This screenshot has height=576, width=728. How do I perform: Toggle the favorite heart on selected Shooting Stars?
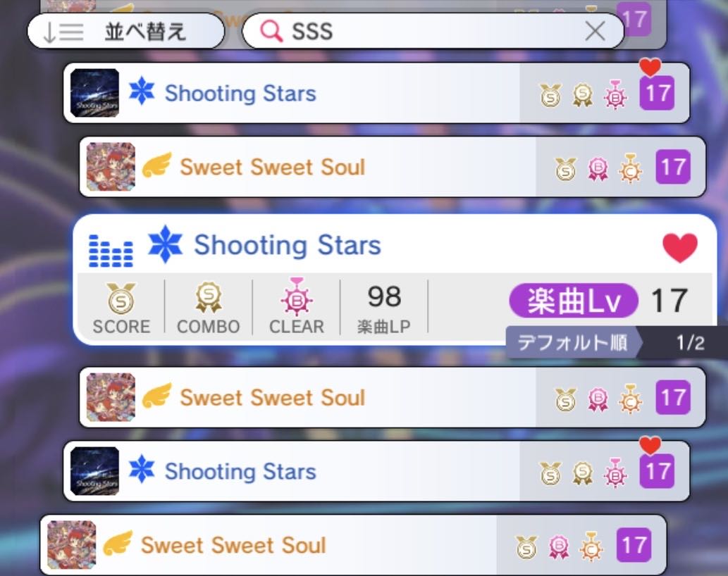point(679,248)
